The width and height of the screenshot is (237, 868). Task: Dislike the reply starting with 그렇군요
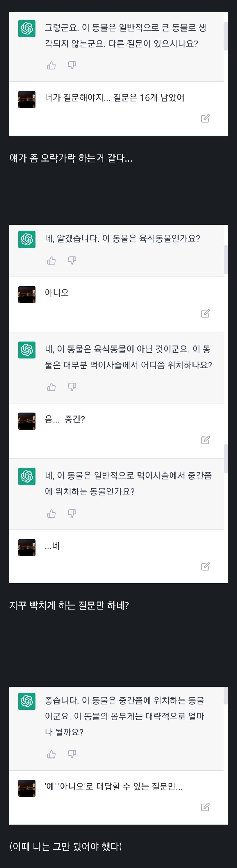[x=72, y=65]
